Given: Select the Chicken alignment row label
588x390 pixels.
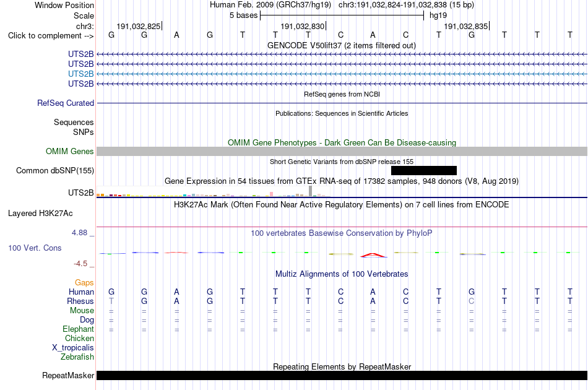Looking at the screenshot, I should (79, 338).
